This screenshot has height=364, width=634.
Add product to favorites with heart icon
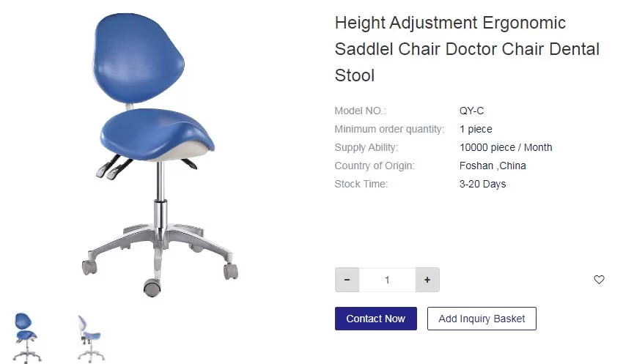[x=599, y=280]
